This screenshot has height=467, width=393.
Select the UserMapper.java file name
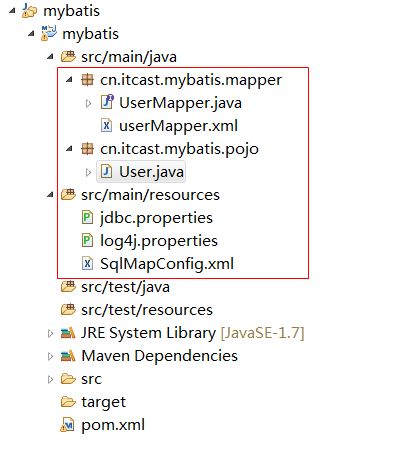(180, 103)
